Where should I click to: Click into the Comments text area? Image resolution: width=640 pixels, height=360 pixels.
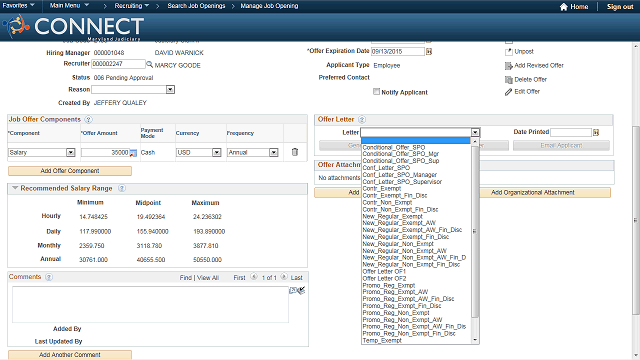pyautogui.click(x=150, y=304)
